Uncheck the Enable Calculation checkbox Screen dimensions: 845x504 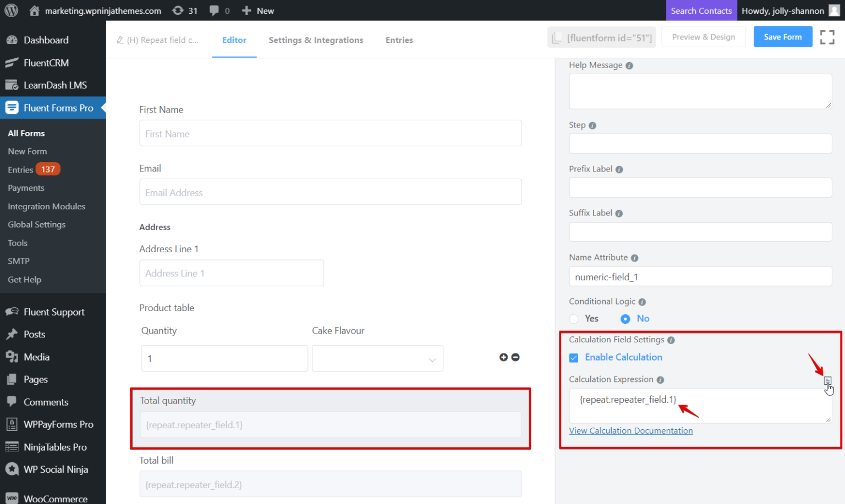point(574,358)
